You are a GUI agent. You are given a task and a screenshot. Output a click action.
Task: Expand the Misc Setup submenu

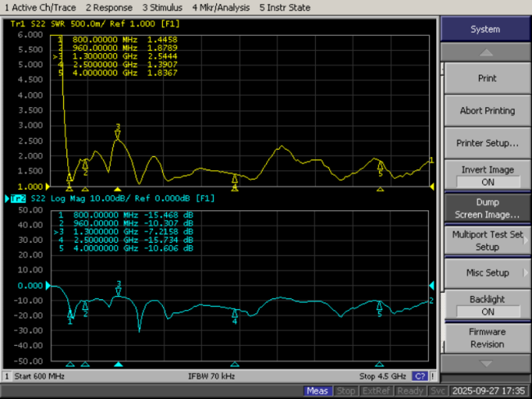[487, 273]
